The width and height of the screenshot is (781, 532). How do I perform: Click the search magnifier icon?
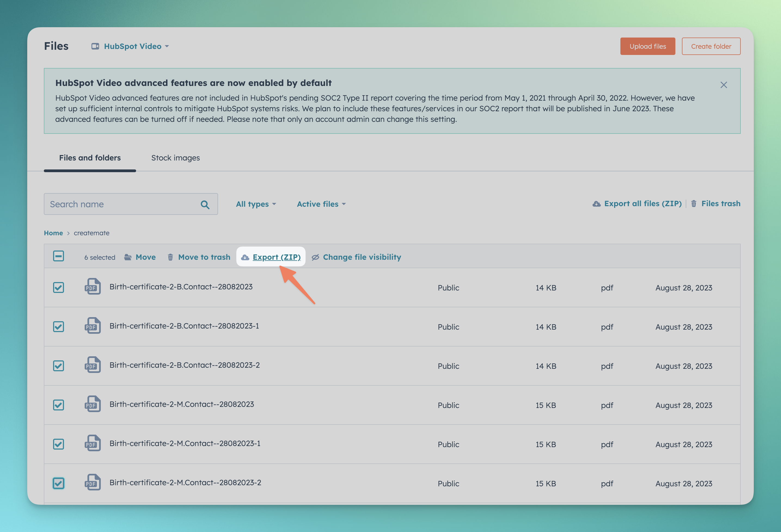click(x=205, y=204)
